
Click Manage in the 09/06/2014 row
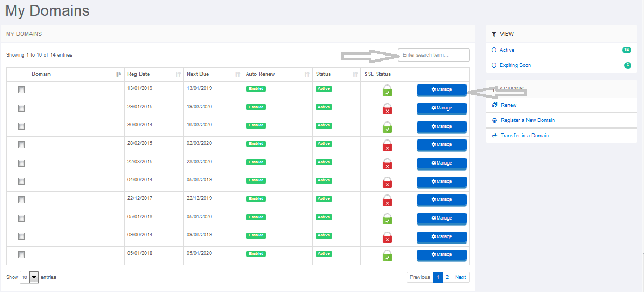441,238
